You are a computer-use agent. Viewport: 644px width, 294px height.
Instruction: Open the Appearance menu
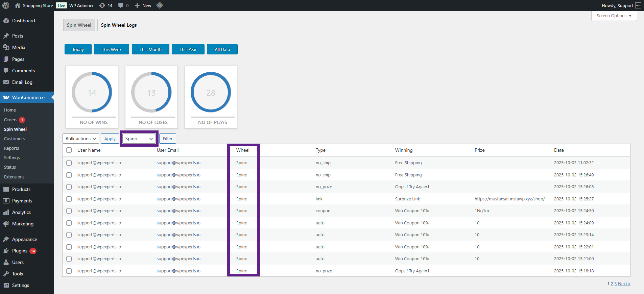click(24, 239)
